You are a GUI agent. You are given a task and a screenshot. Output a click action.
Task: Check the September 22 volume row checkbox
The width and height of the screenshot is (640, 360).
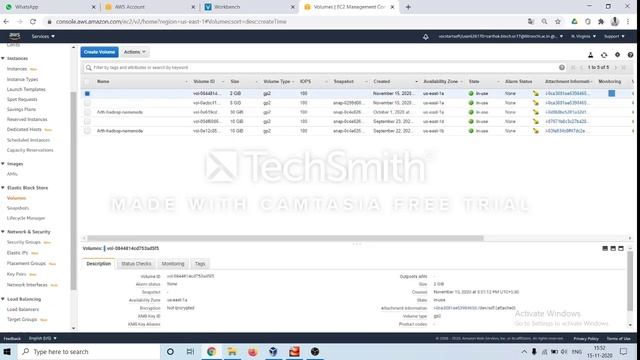tap(87, 131)
